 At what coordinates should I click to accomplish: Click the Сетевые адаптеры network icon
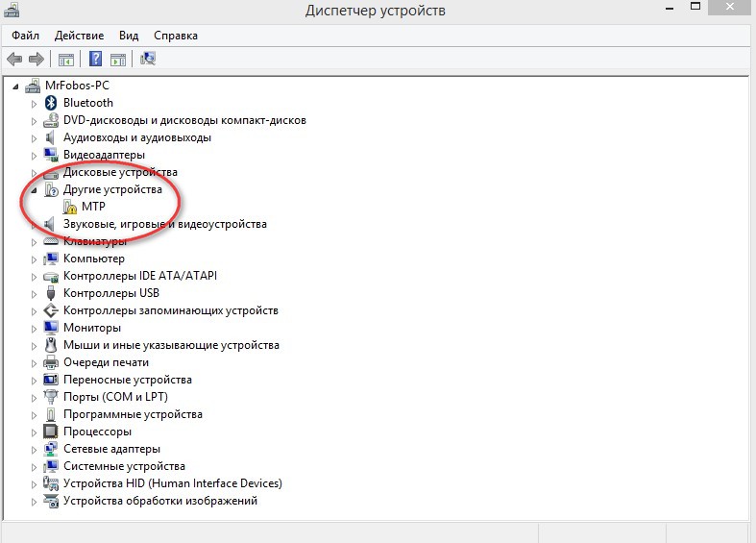click(x=51, y=449)
